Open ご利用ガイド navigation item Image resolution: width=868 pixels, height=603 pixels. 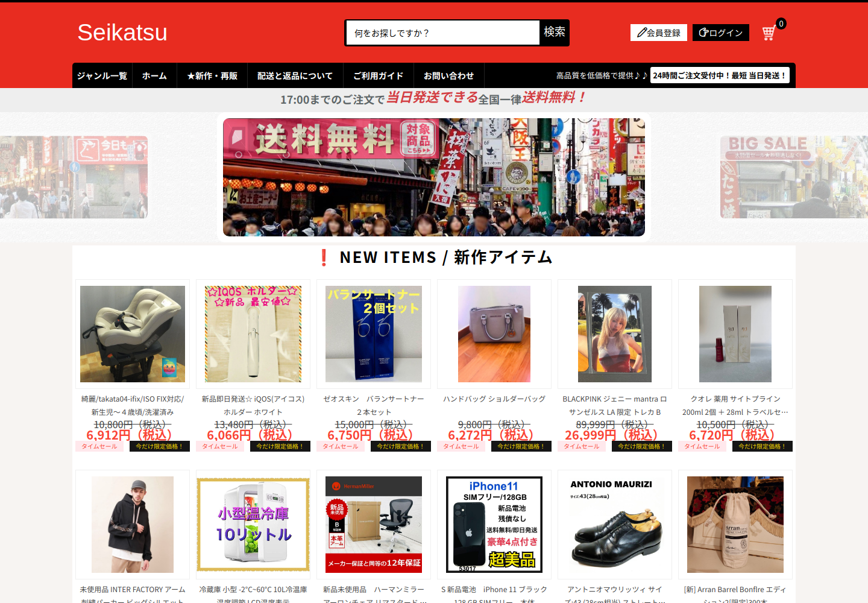click(378, 76)
